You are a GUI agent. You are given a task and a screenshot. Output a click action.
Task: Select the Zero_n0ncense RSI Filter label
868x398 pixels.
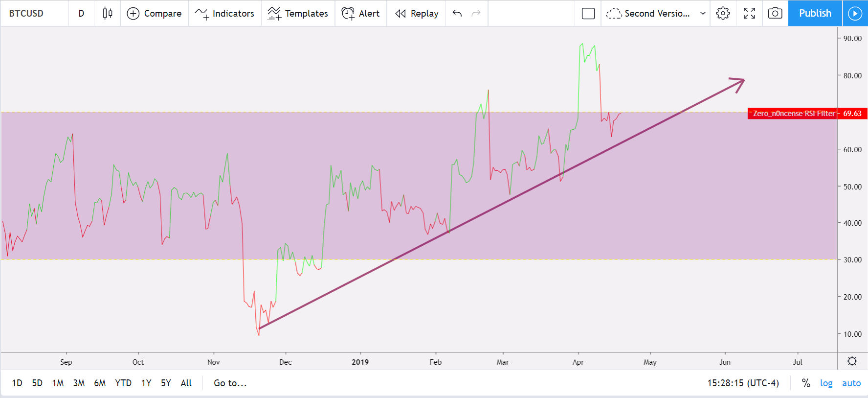[793, 114]
